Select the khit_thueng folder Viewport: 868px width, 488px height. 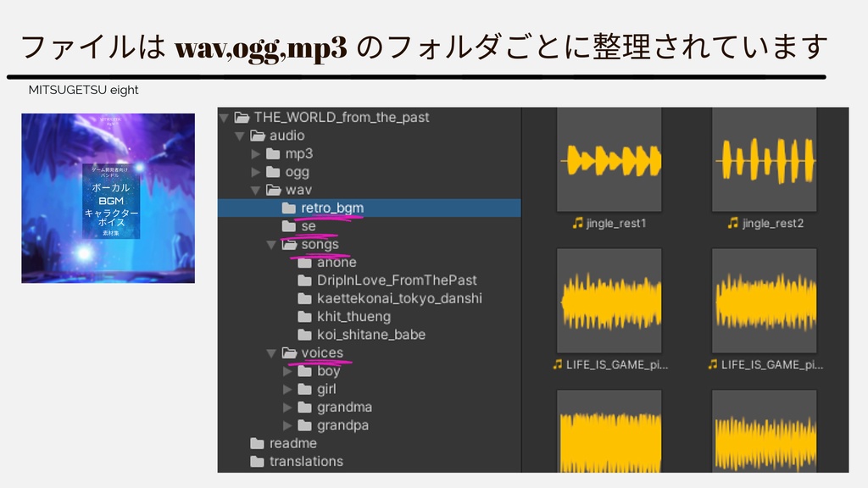(356, 316)
